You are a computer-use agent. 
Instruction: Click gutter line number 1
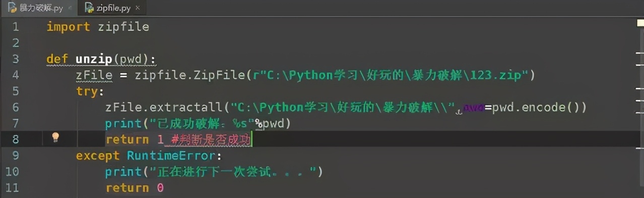[15, 27]
